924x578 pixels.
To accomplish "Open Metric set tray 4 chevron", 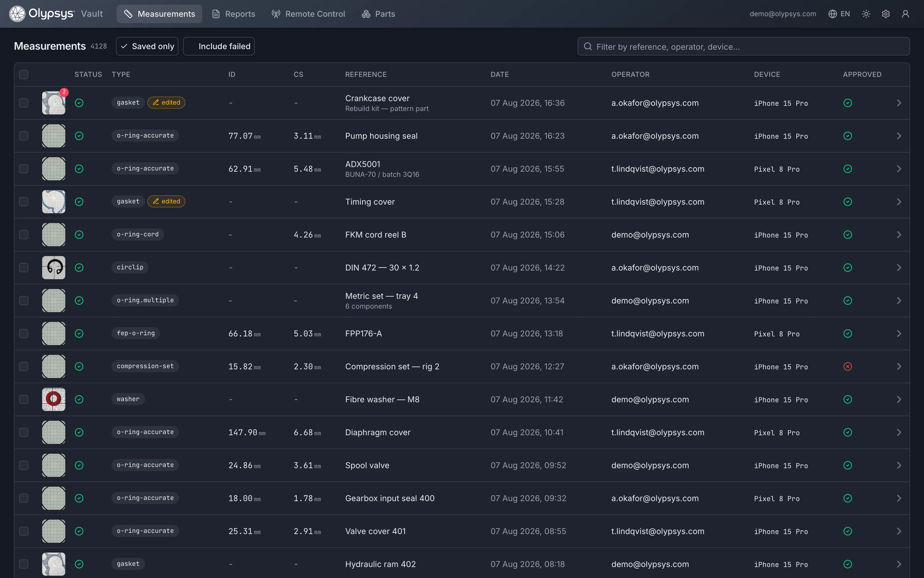I will pyautogui.click(x=899, y=301).
